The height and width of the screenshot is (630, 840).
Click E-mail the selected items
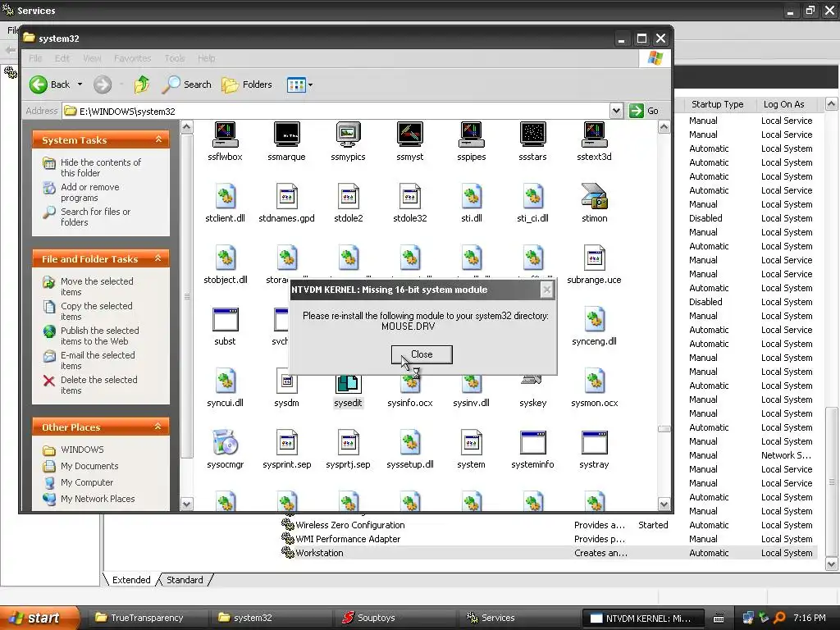coord(98,361)
